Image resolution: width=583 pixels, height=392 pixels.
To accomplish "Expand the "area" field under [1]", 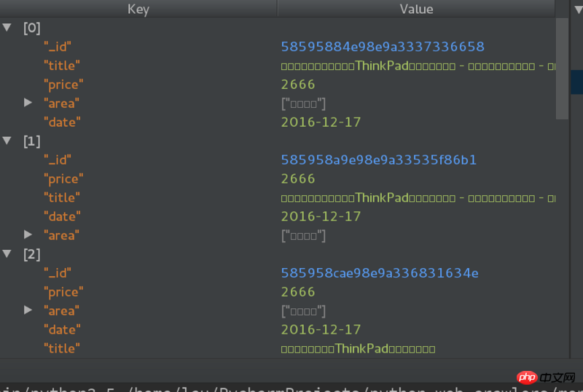I will pyautogui.click(x=28, y=235).
